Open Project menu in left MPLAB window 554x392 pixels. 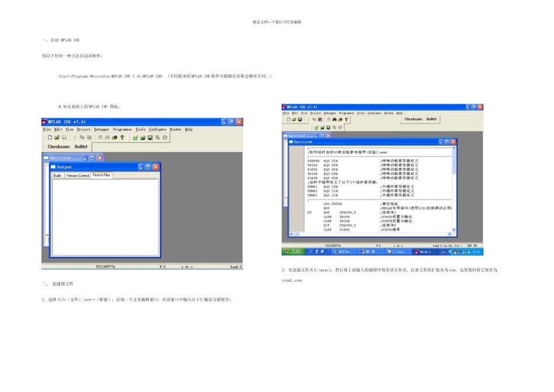[x=84, y=129]
